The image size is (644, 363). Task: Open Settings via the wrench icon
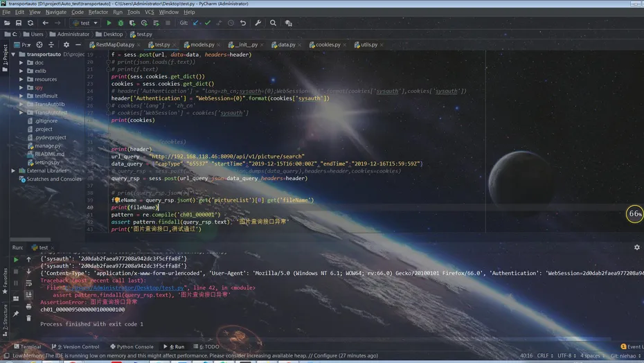[x=258, y=23]
